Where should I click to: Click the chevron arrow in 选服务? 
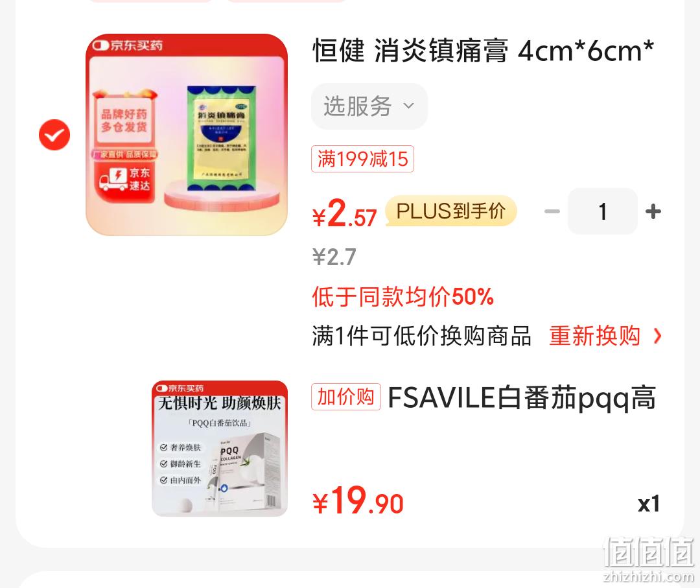408,106
